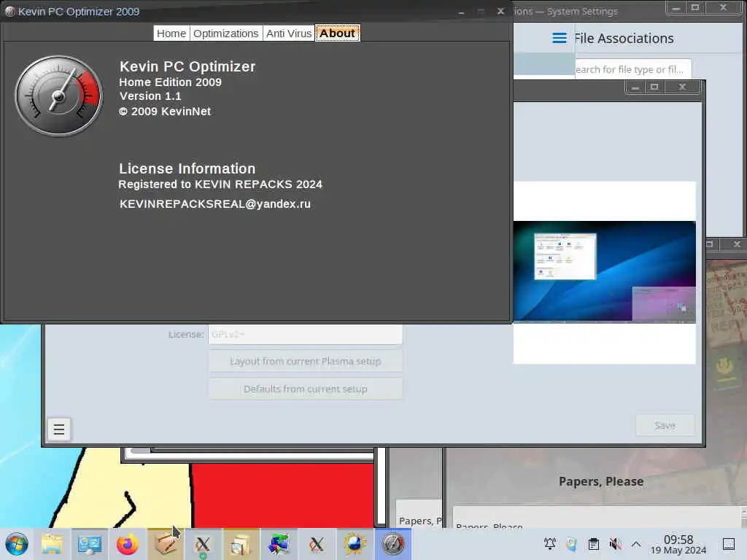Click the speedometer gauge logo in the About page
Image resolution: width=747 pixels, height=560 pixels.
[x=58, y=96]
